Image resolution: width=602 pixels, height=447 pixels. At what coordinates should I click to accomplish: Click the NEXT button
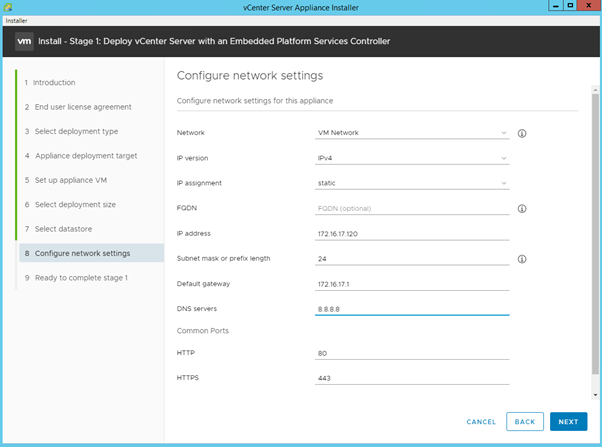(x=568, y=422)
